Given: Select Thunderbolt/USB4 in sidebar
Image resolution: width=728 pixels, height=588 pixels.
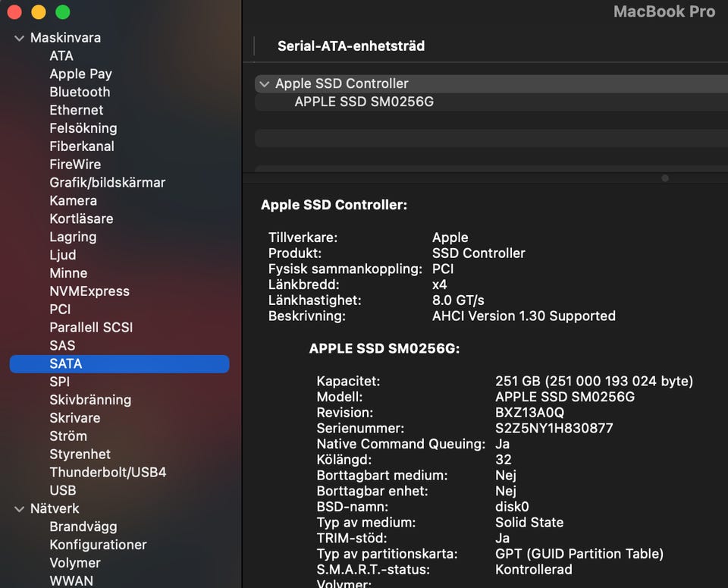Looking at the screenshot, I should tap(108, 472).
